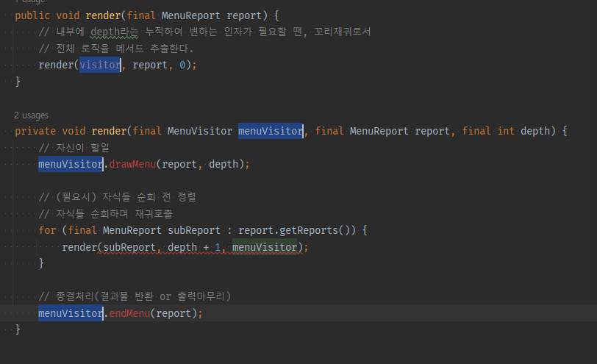Click the 'menuVisitor' before drawMenu
The image size is (597, 364).
click(71, 164)
